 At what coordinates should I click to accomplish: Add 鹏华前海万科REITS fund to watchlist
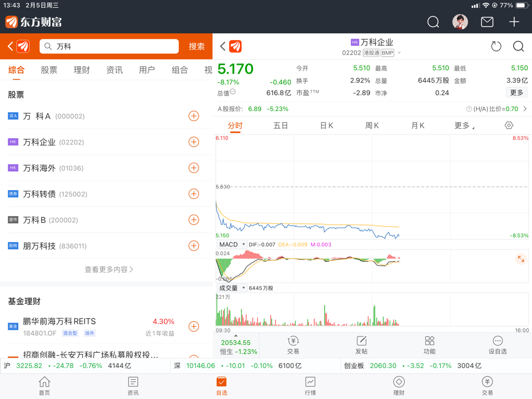pos(194,326)
